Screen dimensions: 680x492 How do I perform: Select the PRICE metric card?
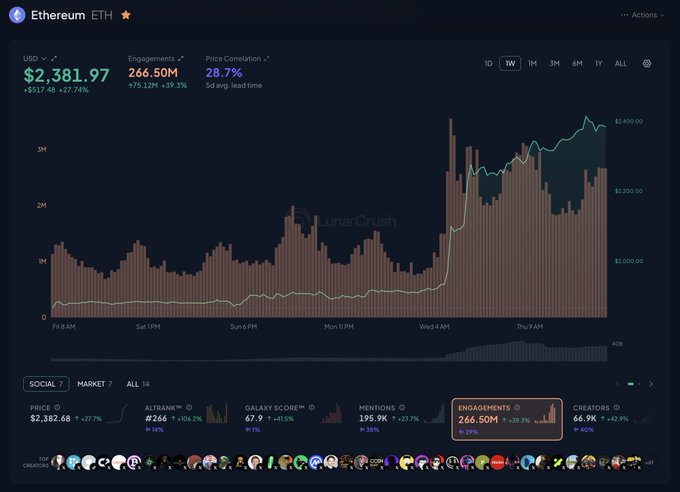(78, 419)
